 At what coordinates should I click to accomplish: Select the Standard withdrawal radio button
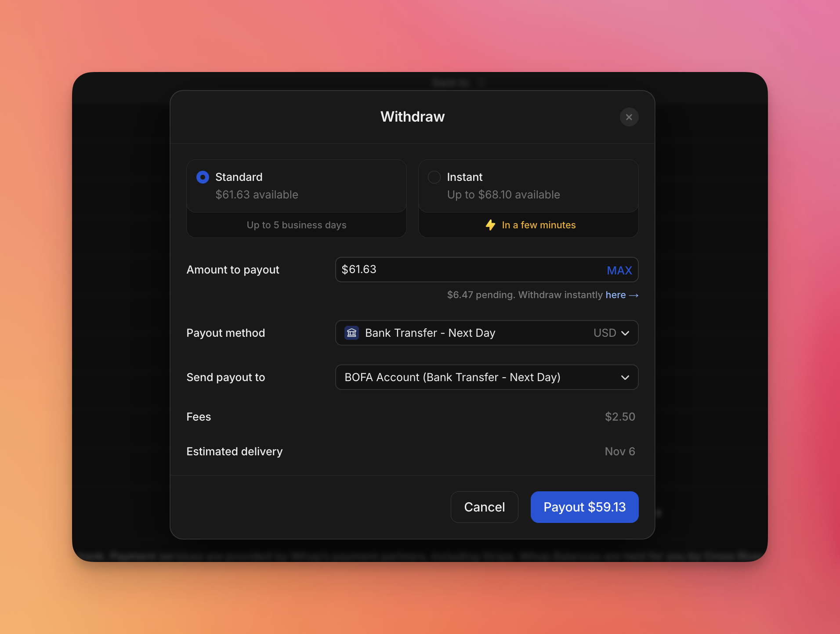(x=203, y=177)
